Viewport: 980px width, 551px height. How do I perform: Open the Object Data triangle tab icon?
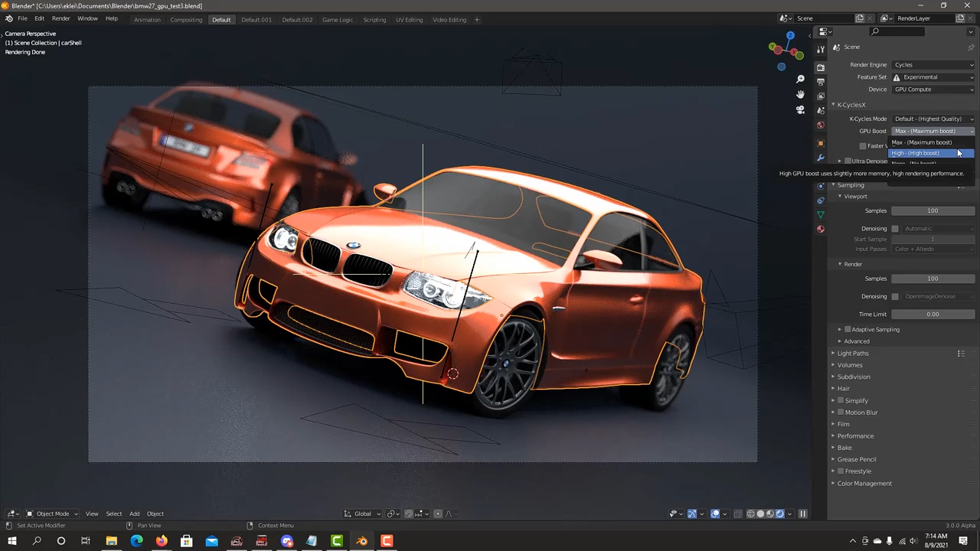pos(821,215)
